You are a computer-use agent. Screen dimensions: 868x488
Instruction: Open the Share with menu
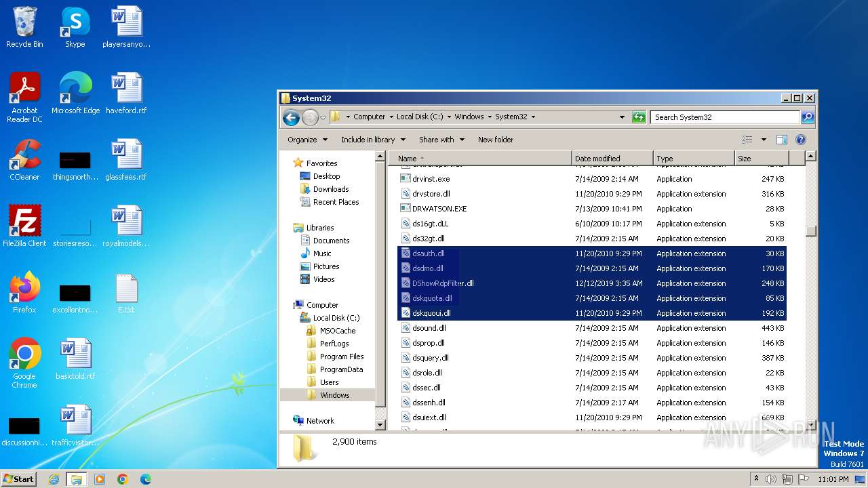(441, 140)
